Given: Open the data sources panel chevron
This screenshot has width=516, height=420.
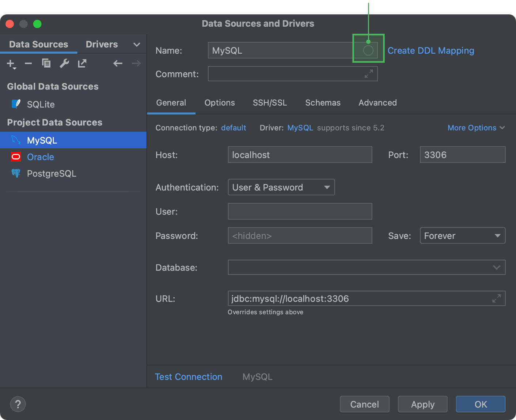Looking at the screenshot, I should [x=136, y=44].
